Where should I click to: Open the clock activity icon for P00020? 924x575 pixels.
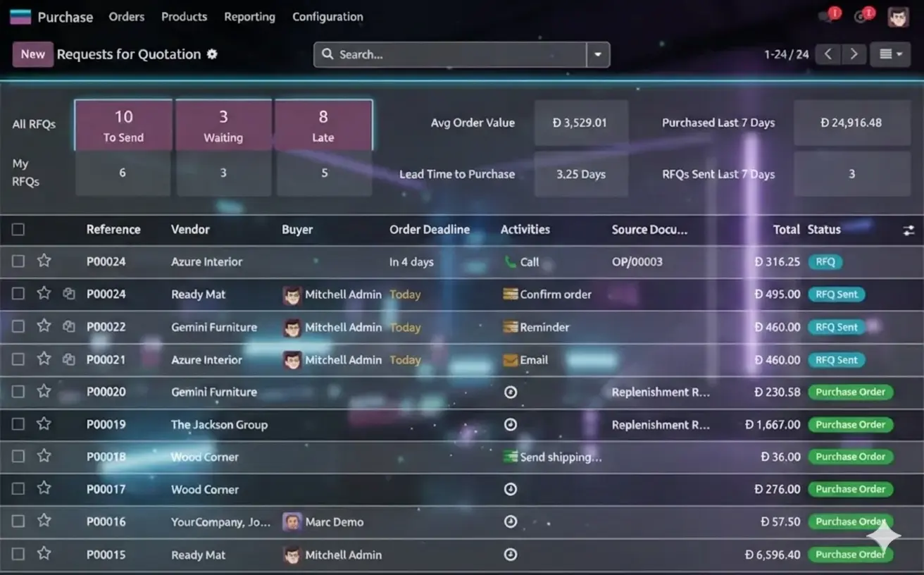point(511,392)
